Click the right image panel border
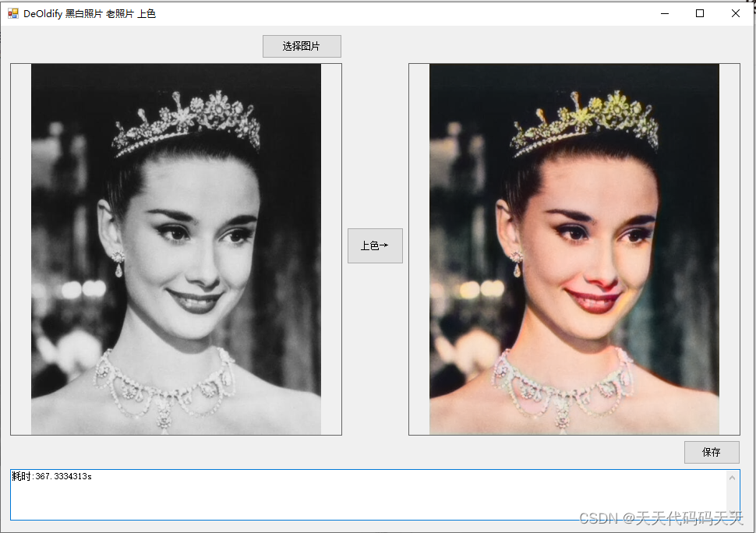Viewport: 756px width, 533px height. [739, 249]
